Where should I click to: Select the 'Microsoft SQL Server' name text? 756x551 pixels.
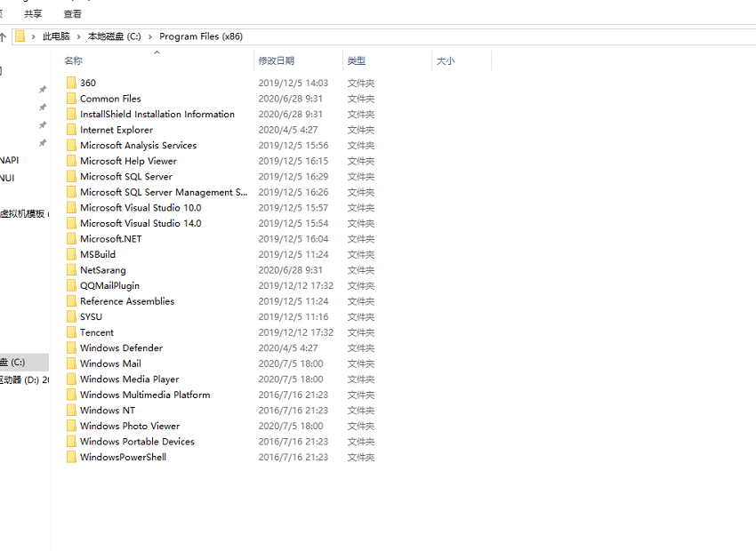click(x=125, y=176)
